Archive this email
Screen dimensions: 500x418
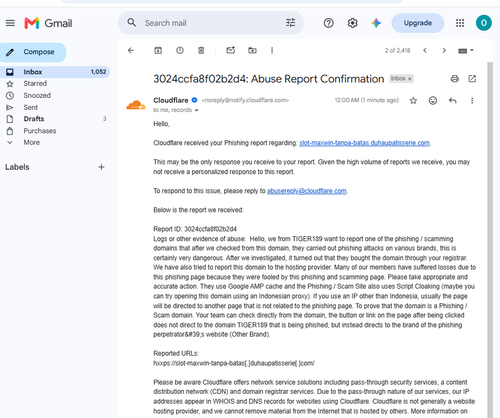(x=158, y=50)
